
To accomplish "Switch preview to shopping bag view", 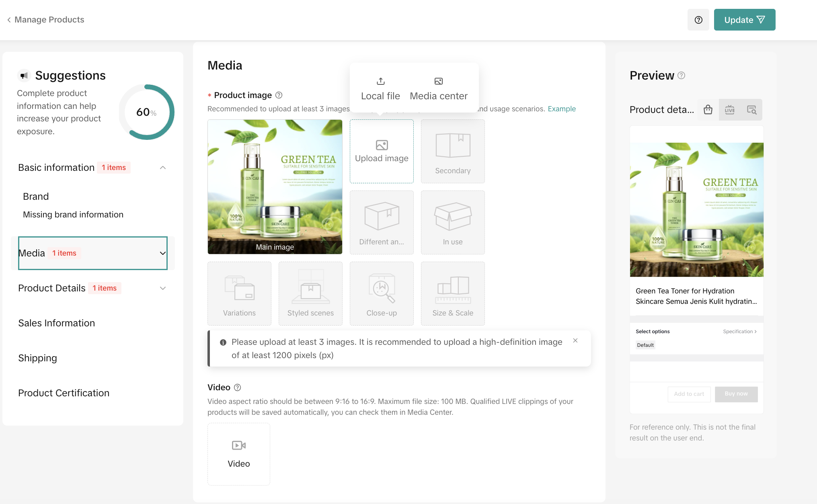I will tap(708, 110).
